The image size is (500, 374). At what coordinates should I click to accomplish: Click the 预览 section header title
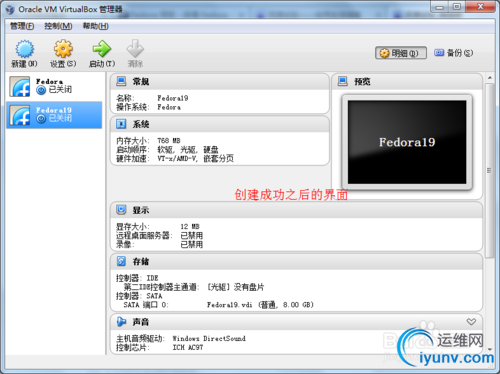point(362,81)
